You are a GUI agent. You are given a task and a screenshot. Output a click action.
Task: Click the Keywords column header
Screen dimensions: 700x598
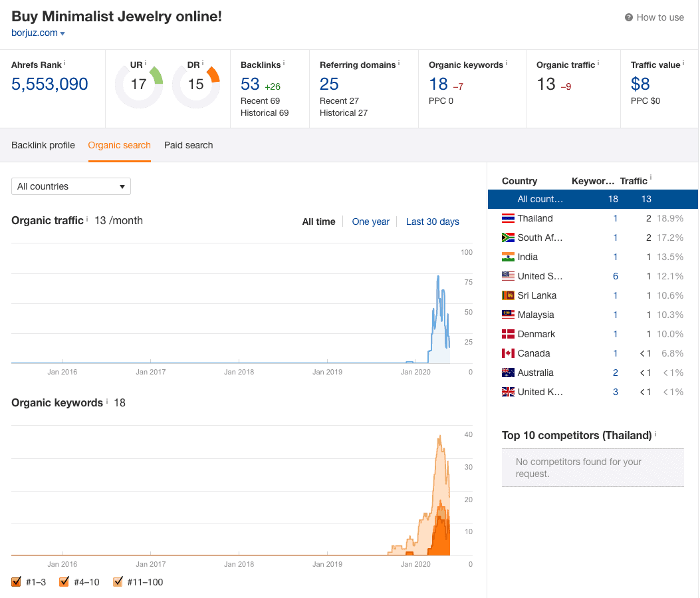pos(593,181)
